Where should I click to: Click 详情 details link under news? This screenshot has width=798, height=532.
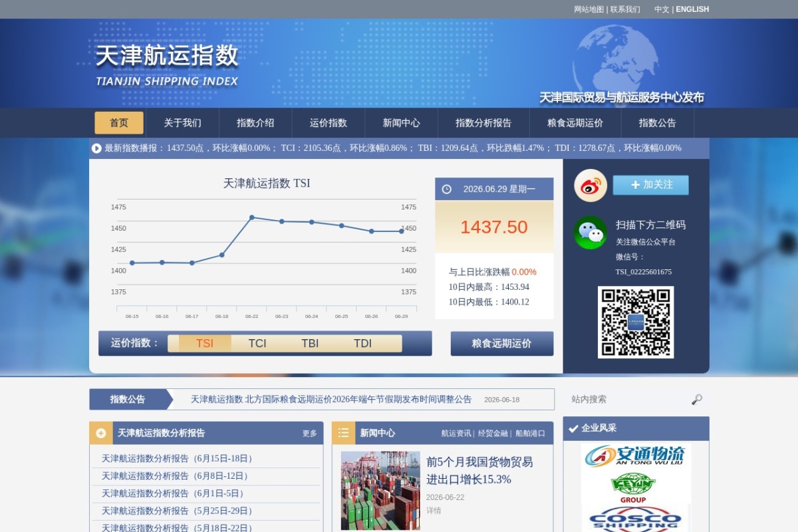[434, 511]
